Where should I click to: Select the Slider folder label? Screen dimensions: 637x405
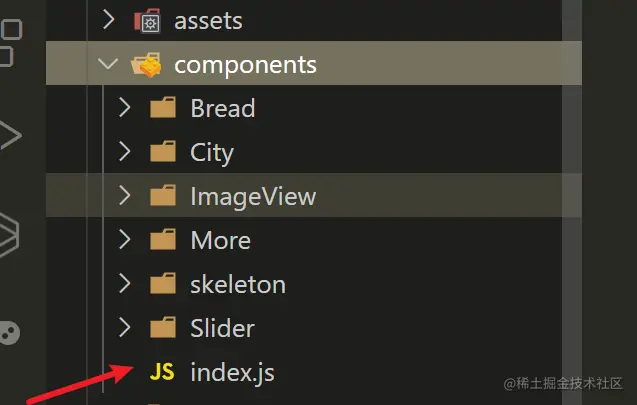pyautogui.click(x=222, y=328)
